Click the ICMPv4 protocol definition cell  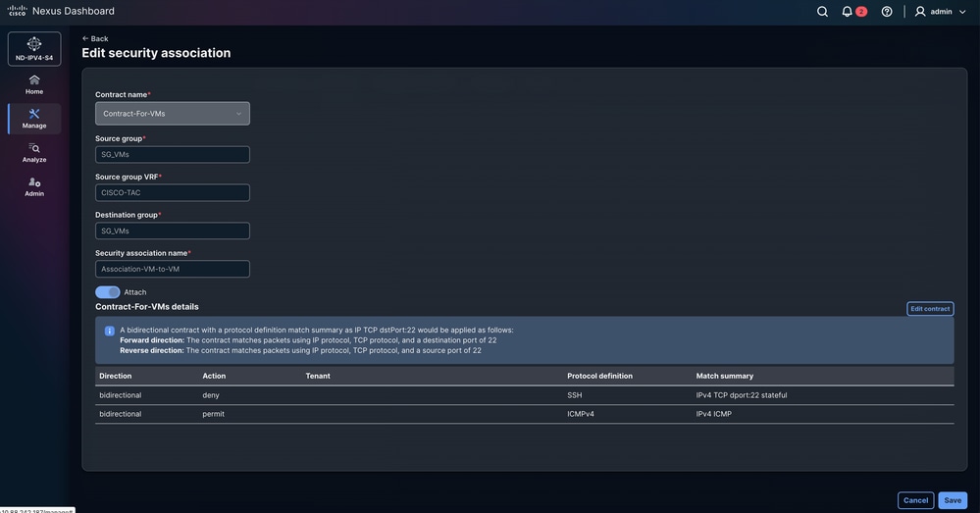click(x=581, y=414)
